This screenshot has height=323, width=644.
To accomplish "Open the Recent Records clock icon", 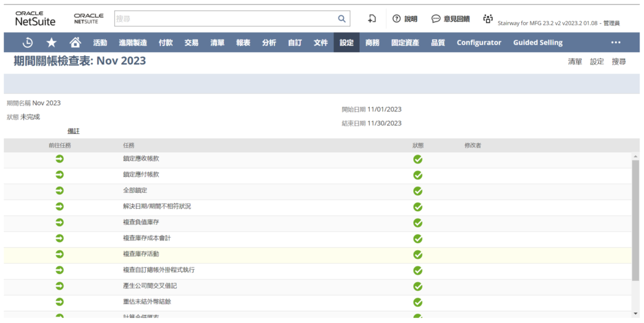I will pos(28,43).
